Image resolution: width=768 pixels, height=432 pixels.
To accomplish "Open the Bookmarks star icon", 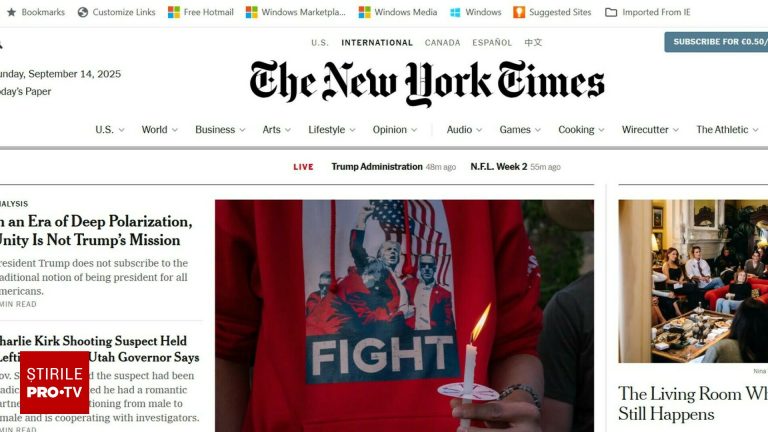I will pyautogui.click(x=11, y=12).
